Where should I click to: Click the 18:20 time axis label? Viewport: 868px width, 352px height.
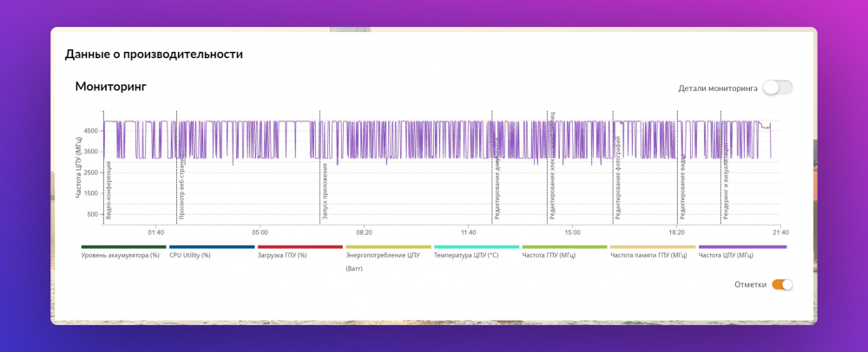pyautogui.click(x=676, y=233)
